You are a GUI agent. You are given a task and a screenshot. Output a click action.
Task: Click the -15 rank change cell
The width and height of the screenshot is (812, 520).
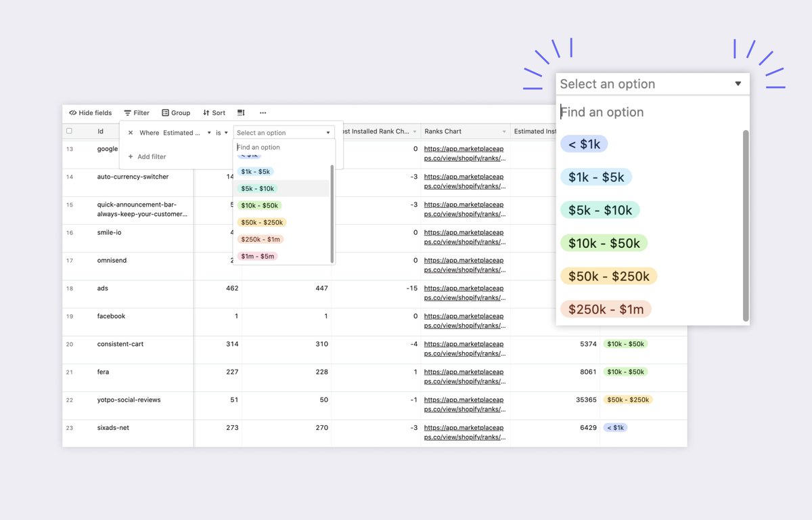412,288
